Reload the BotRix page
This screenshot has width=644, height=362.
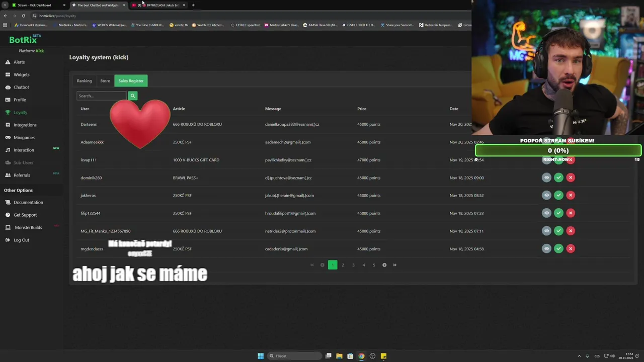(x=23, y=16)
